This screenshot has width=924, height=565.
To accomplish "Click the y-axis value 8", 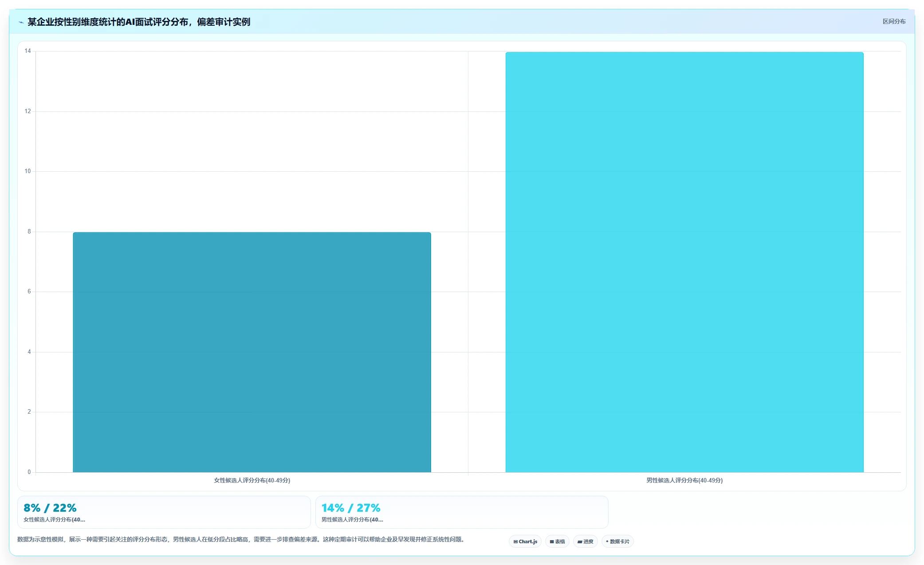I will [29, 232].
